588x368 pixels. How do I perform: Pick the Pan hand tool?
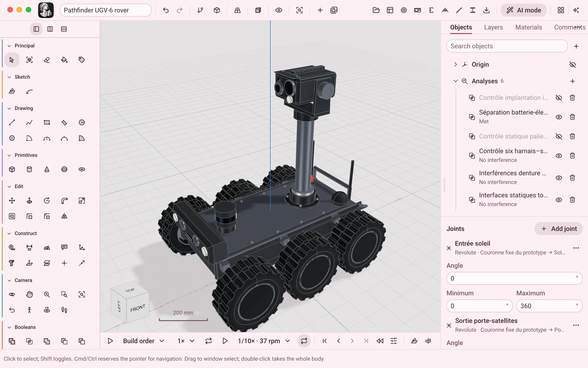pyautogui.click(x=29, y=294)
